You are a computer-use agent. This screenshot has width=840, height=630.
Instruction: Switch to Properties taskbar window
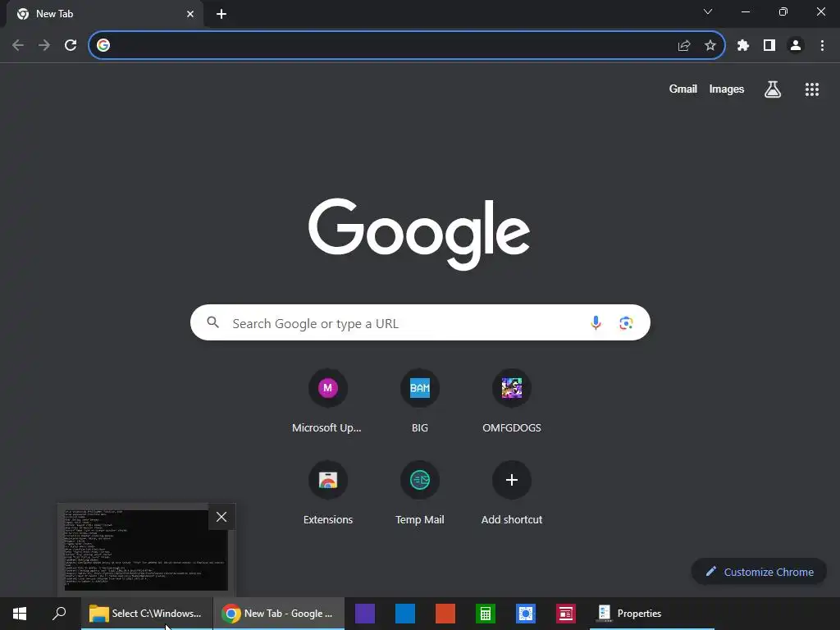click(x=652, y=614)
